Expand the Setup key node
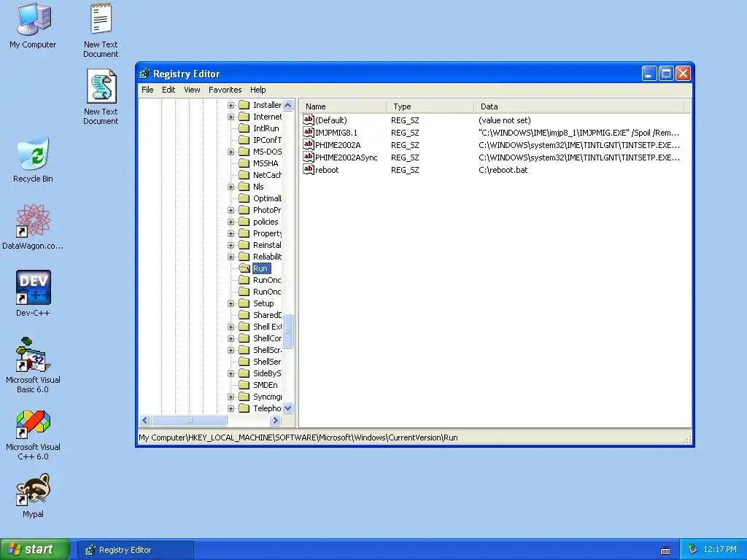The width and height of the screenshot is (747, 560). (231, 303)
